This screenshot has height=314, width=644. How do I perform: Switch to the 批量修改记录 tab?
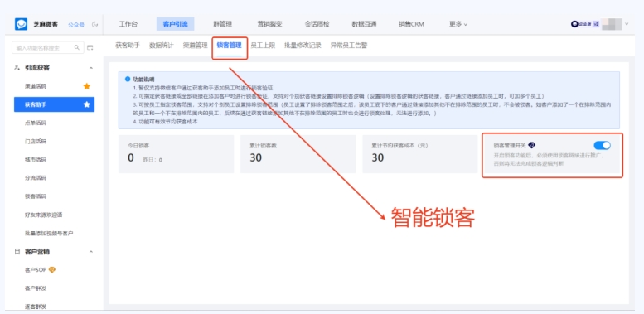[303, 46]
